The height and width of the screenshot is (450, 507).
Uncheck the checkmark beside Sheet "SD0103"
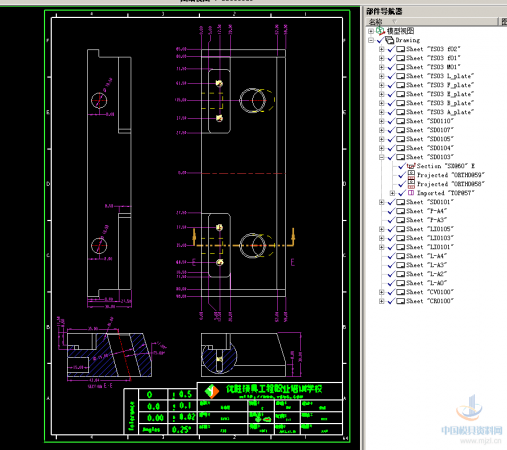pos(391,157)
